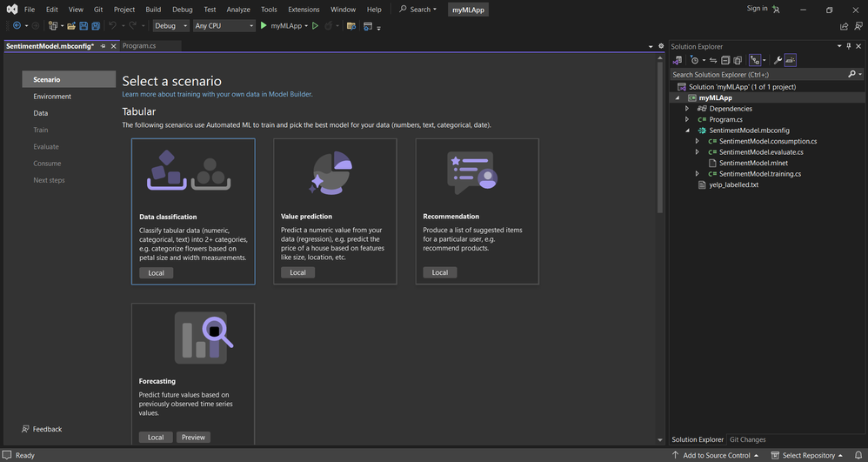Click the Visual Studio logo icon
The height and width of the screenshot is (462, 868).
point(11,10)
